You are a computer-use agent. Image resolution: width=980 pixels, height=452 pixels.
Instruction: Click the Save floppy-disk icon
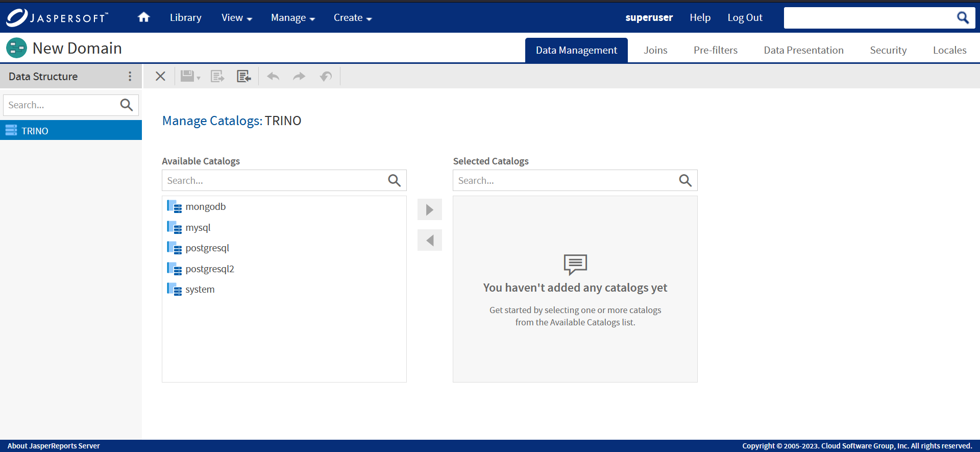187,76
